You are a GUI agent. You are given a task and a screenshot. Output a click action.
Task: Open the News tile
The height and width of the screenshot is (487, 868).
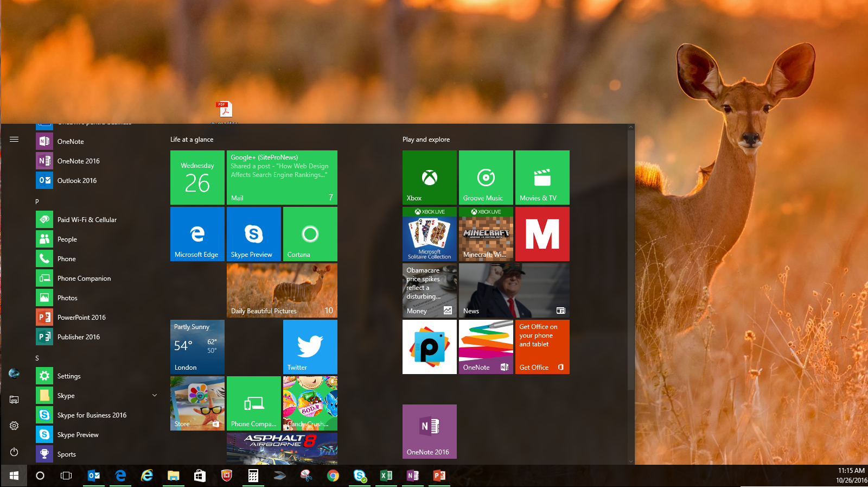(514, 290)
